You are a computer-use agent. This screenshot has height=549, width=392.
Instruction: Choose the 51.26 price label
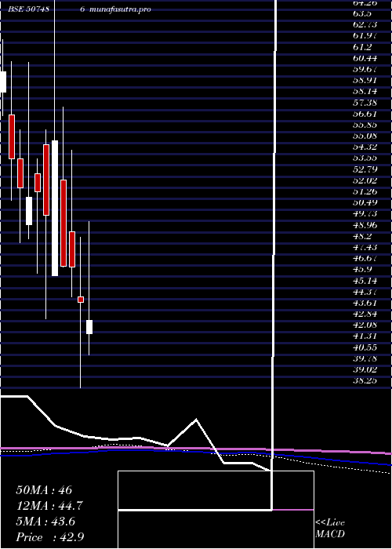(x=365, y=192)
